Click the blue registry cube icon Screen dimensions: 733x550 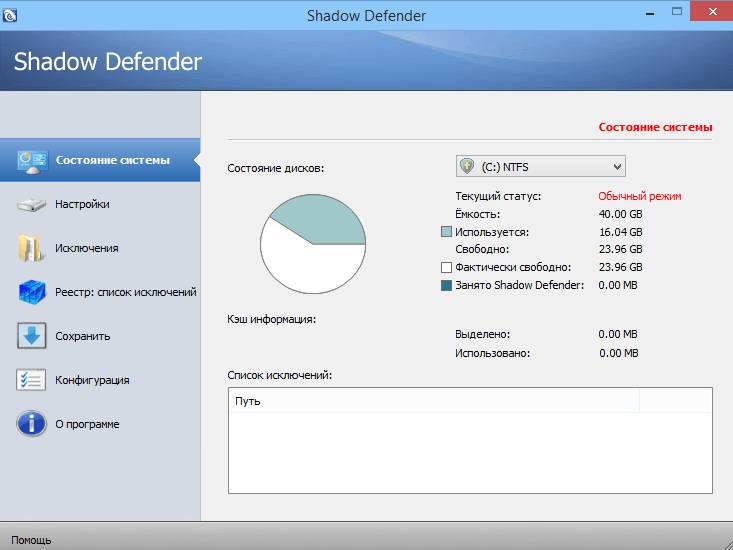[31, 292]
